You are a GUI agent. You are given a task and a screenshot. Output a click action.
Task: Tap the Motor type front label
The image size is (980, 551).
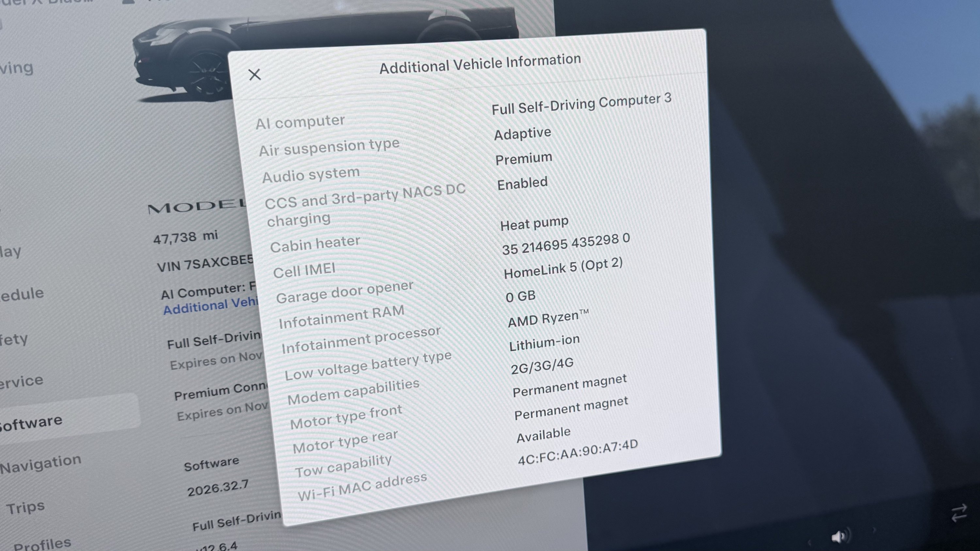346,417
